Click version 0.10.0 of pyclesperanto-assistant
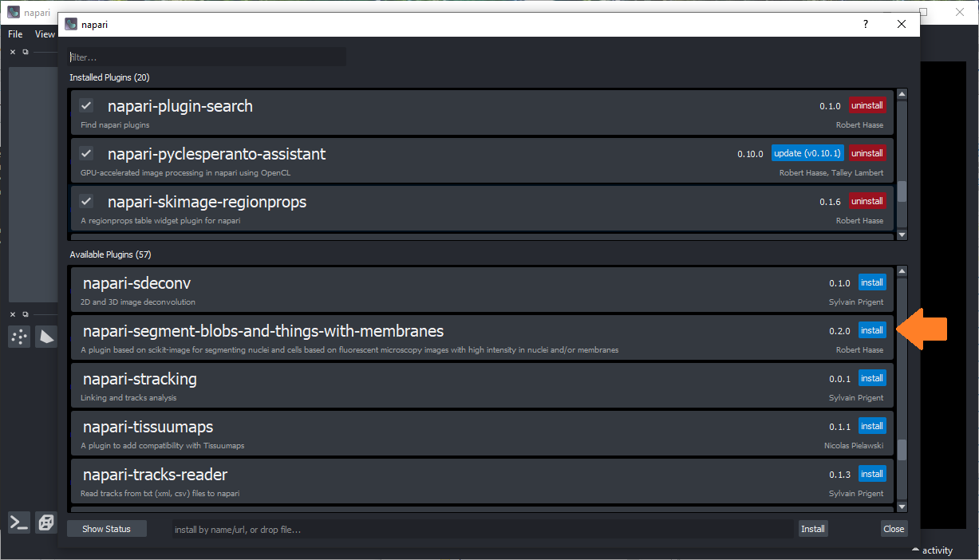The height and width of the screenshot is (560, 979). [750, 154]
